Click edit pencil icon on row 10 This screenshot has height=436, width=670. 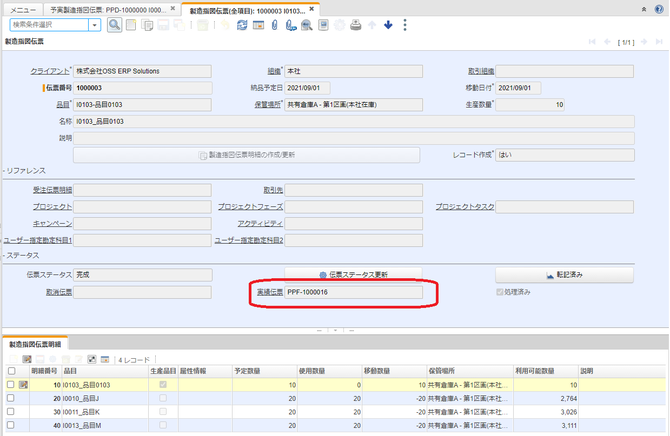click(23, 385)
